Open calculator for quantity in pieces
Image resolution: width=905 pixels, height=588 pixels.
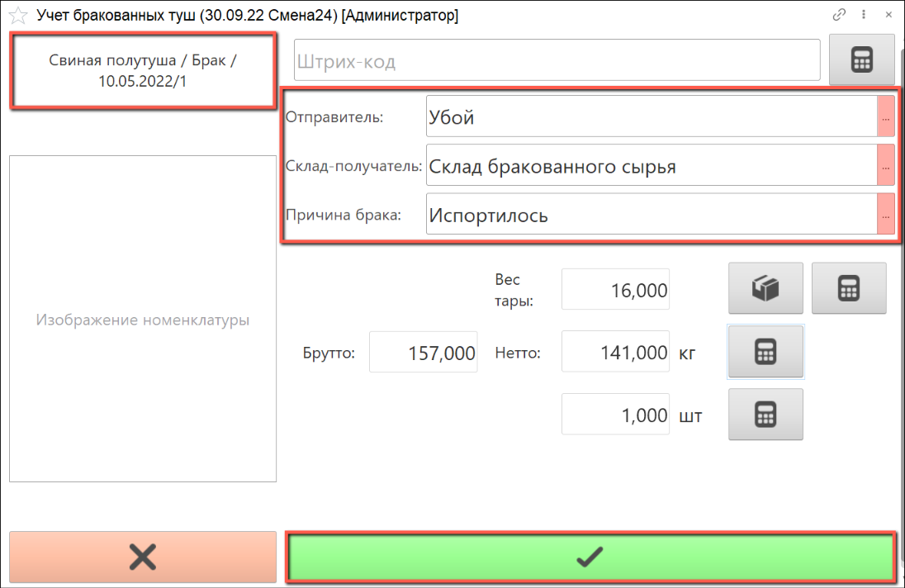[x=765, y=415]
